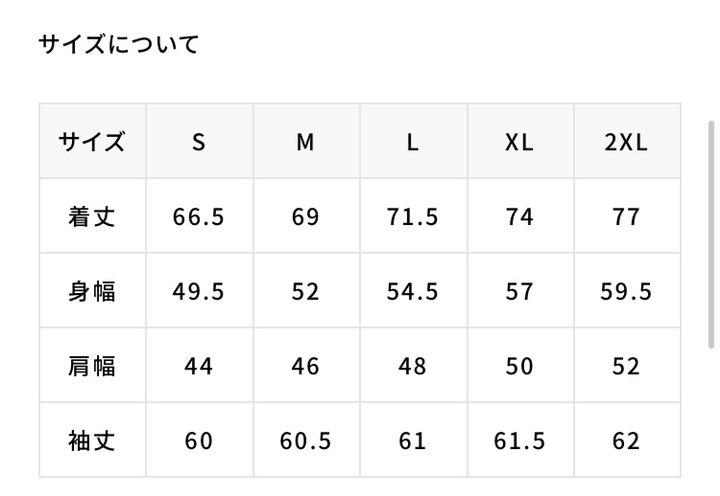Click the 身幅 row label

click(x=92, y=291)
